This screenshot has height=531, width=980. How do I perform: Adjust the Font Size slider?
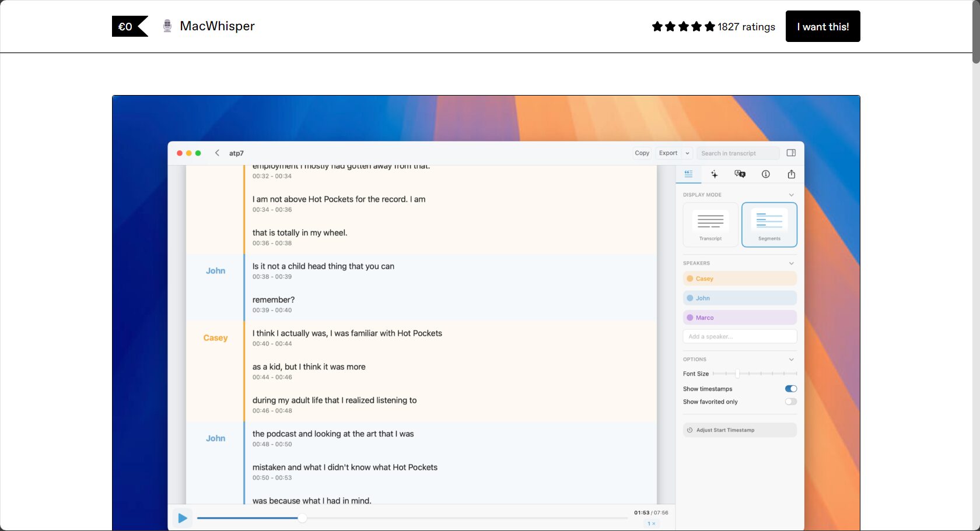755,374
